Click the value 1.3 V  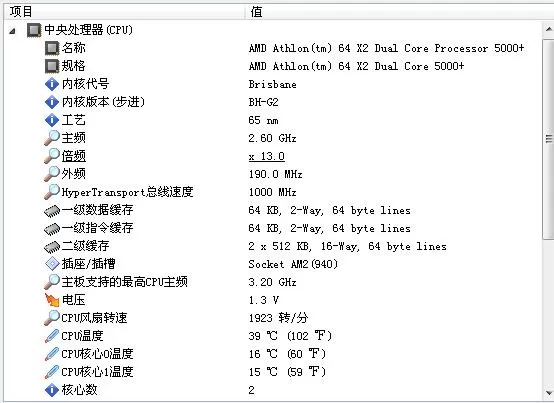264,300
